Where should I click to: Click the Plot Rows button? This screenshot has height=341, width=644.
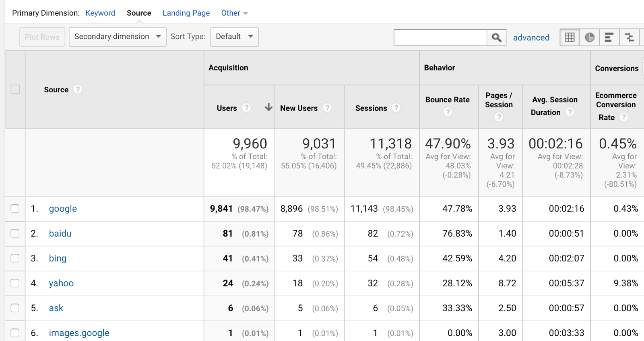(x=42, y=37)
